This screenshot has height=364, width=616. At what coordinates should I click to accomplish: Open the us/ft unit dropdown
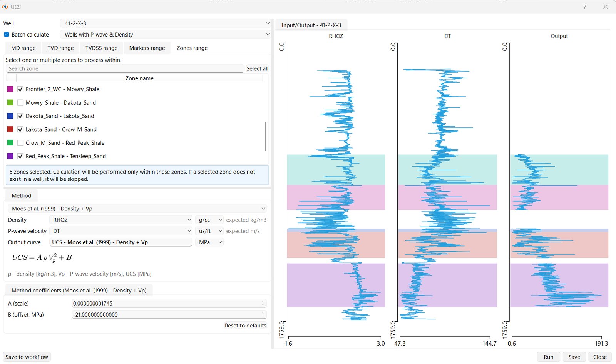pos(209,231)
